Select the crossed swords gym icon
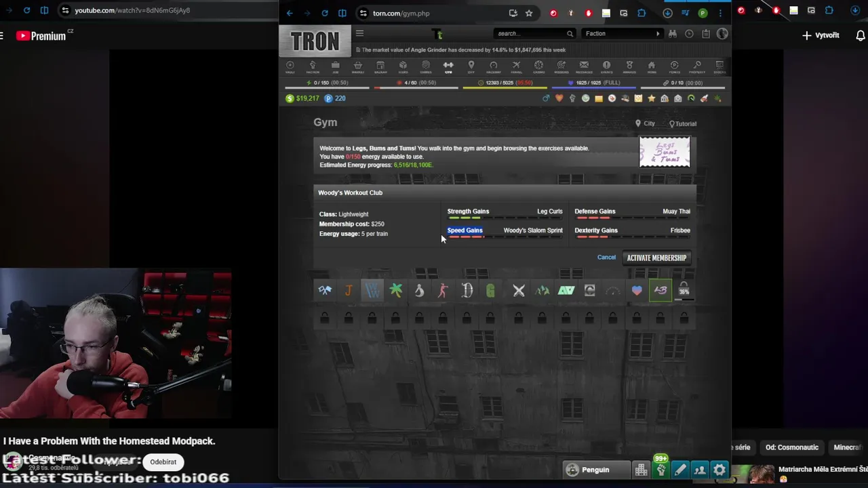Screen dimensions: 868x488 pos(519,291)
